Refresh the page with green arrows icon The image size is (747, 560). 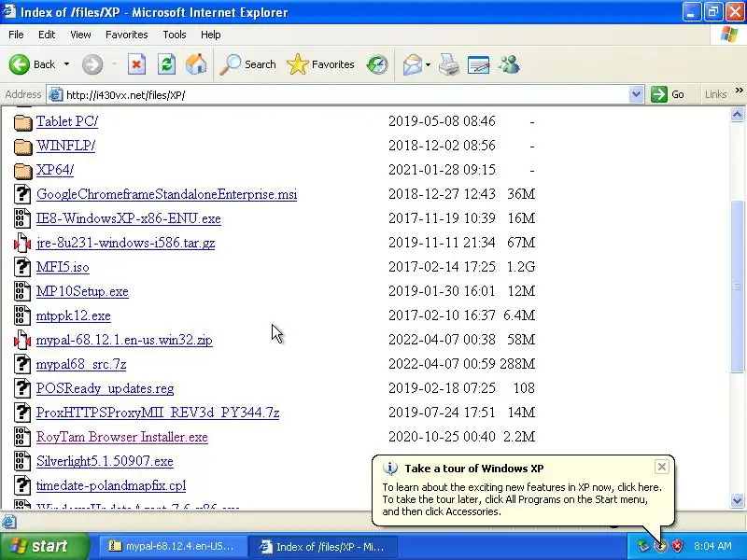(x=167, y=64)
